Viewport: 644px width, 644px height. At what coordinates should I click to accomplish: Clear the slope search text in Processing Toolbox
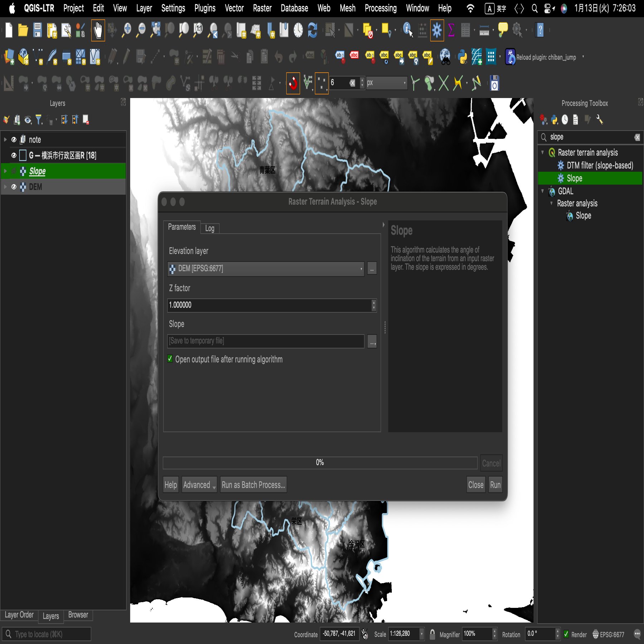(637, 137)
